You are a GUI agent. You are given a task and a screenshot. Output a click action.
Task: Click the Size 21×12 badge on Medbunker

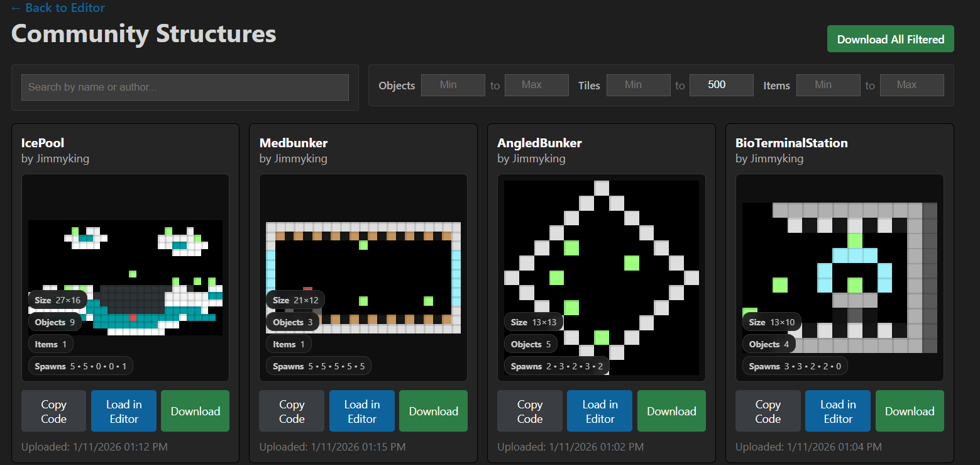click(295, 300)
